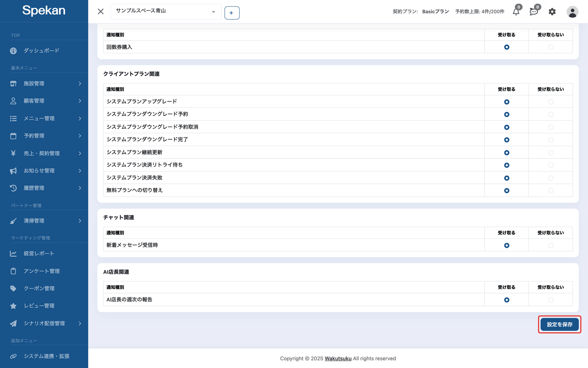This screenshot has height=368, width=588.
Task: Open the notifications bell icon
Action: [516, 12]
